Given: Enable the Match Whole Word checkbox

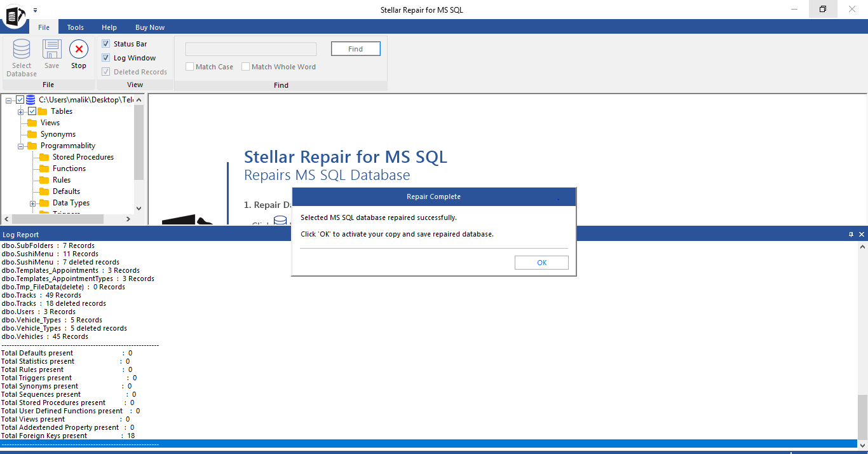Looking at the screenshot, I should (x=245, y=67).
